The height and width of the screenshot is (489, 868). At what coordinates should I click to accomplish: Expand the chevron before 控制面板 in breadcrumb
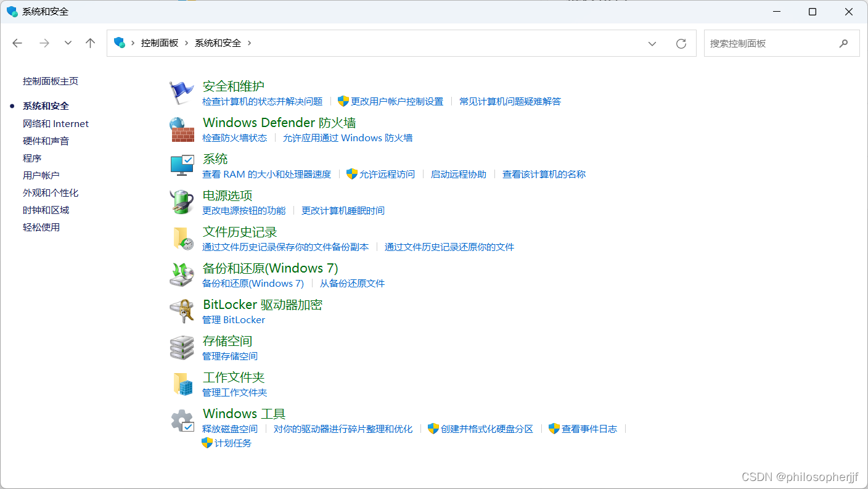133,43
